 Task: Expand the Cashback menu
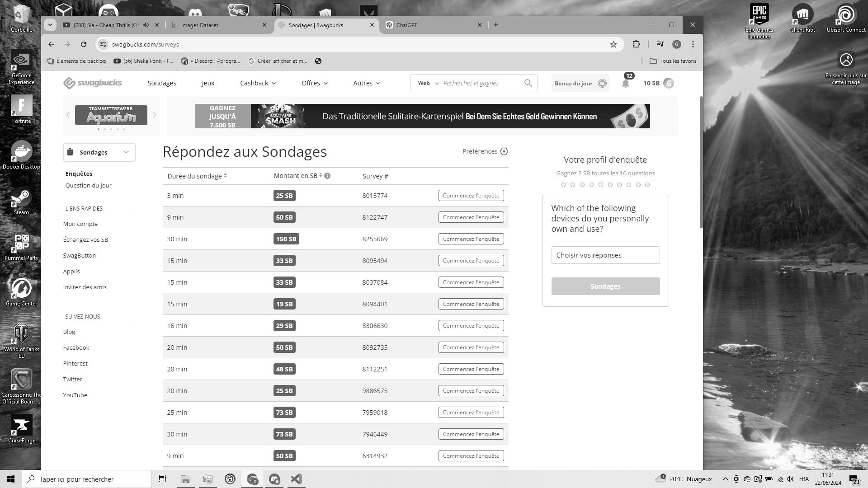click(258, 83)
